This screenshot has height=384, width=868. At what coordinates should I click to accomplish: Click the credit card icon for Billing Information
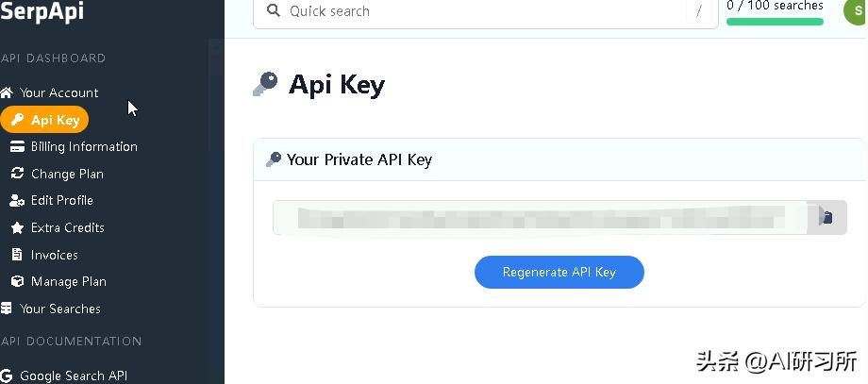point(16,146)
